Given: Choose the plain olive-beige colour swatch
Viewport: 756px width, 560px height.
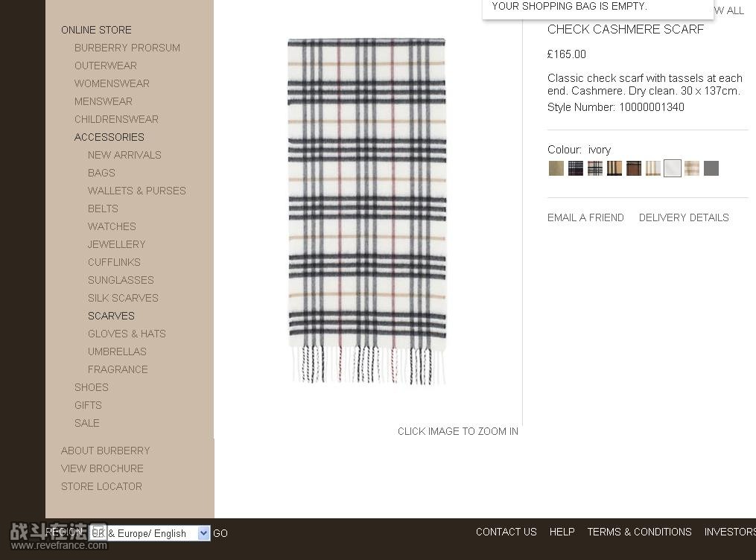Looking at the screenshot, I should coord(556,168).
